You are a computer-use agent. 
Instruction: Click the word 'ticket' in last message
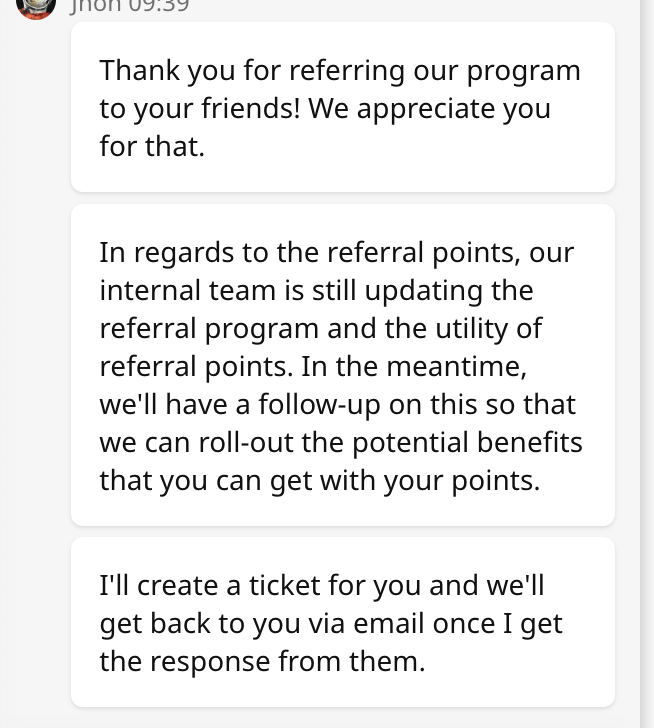(285, 585)
